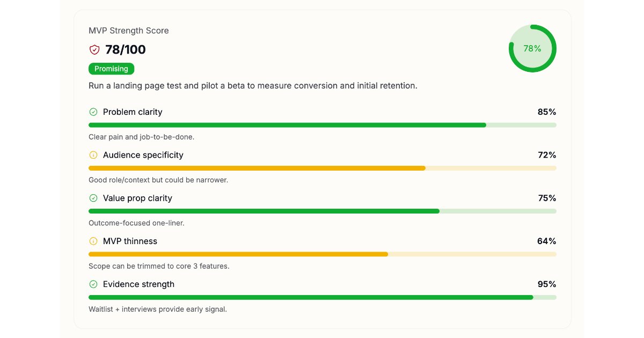Click the MVP Strength Score title
This screenshot has height=338, width=644.
click(128, 31)
